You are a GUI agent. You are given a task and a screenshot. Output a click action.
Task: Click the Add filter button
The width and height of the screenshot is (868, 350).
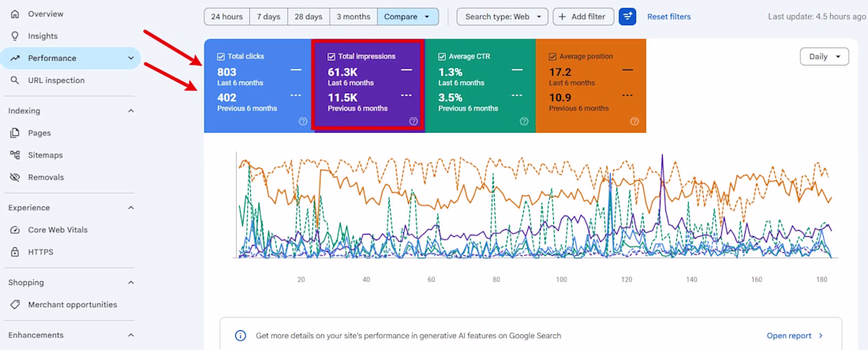click(583, 17)
